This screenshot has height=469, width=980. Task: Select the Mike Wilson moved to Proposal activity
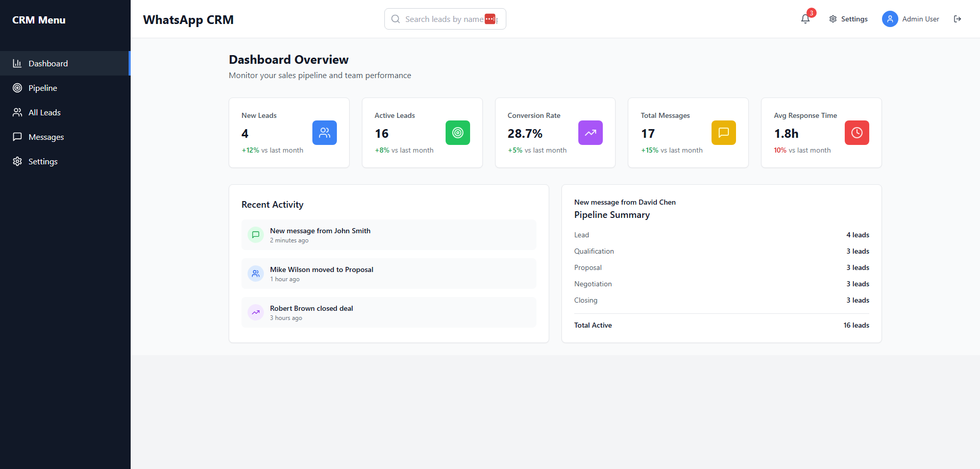click(x=388, y=274)
